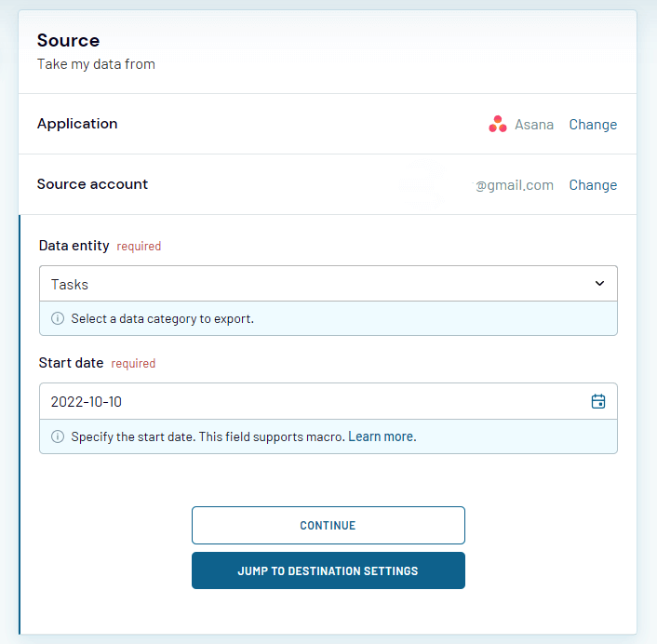Screen dimensions: 657x644
Task: Click the Source heading
Action: click(68, 41)
